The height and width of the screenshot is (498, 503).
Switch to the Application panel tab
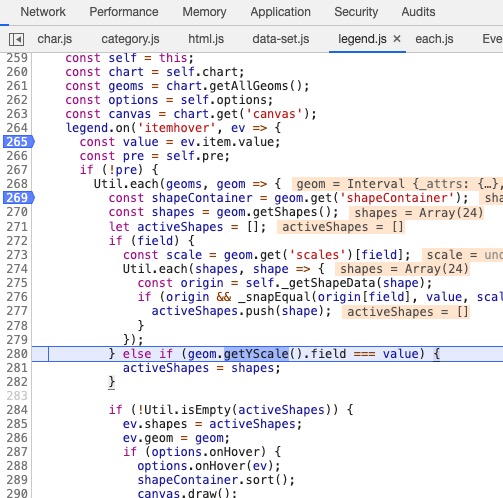[280, 12]
